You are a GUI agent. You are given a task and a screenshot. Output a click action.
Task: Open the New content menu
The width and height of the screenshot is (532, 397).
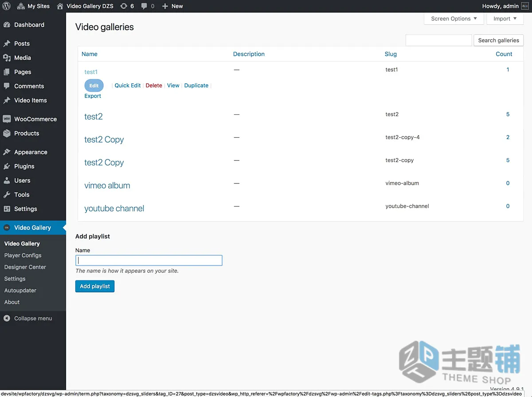[x=172, y=6]
